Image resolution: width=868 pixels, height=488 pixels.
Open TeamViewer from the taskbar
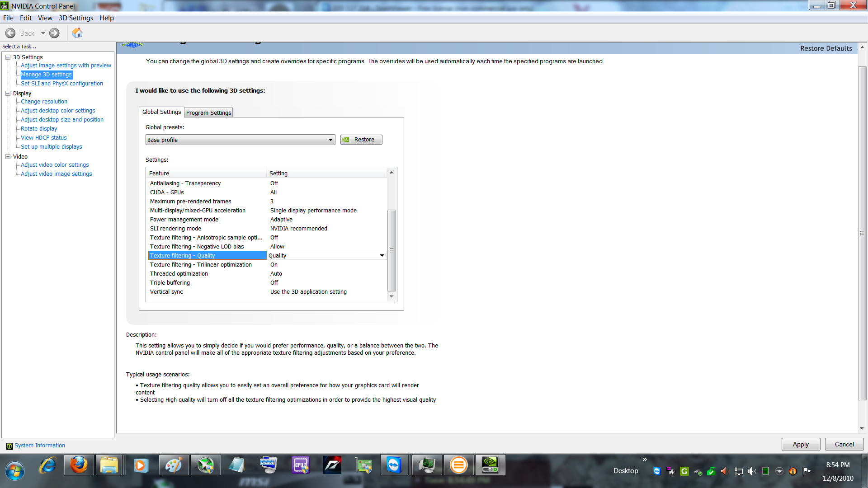[x=394, y=465]
